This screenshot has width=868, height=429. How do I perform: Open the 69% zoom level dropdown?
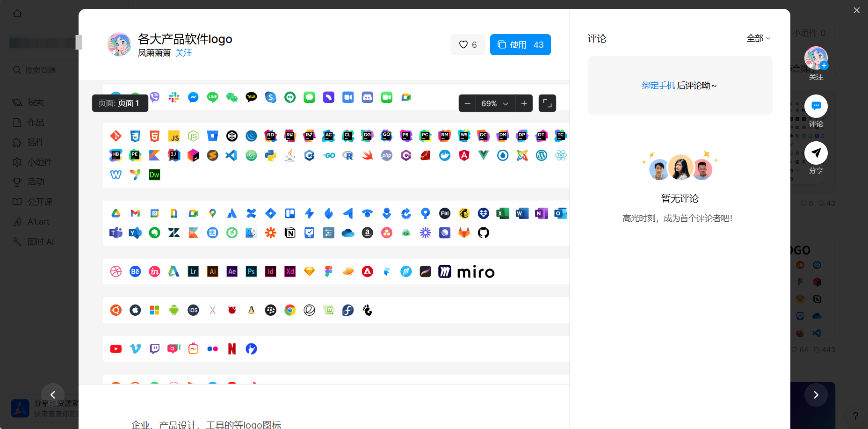pyautogui.click(x=495, y=103)
